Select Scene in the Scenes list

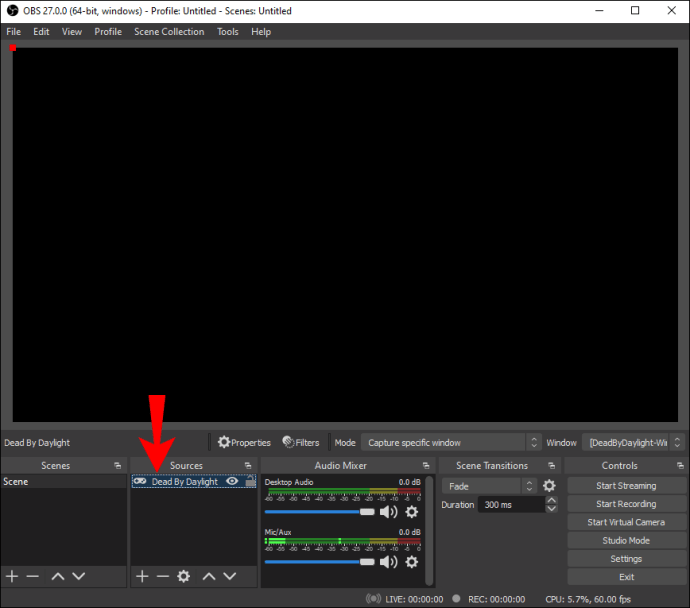(64, 481)
